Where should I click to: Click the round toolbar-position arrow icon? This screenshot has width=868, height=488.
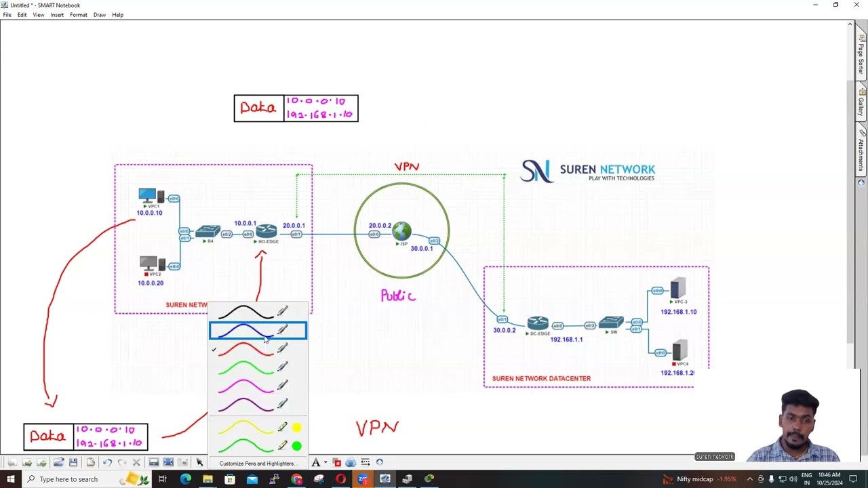click(380, 462)
